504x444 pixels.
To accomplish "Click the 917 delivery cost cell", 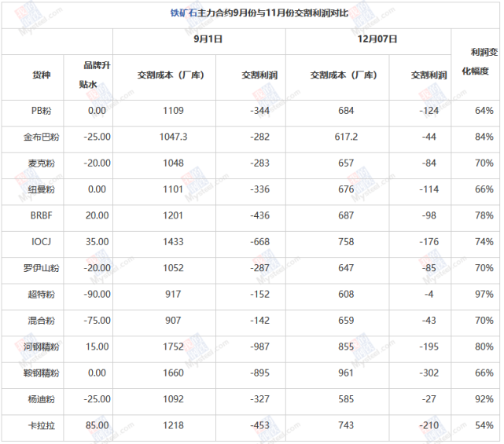I will pyautogui.click(x=173, y=294).
